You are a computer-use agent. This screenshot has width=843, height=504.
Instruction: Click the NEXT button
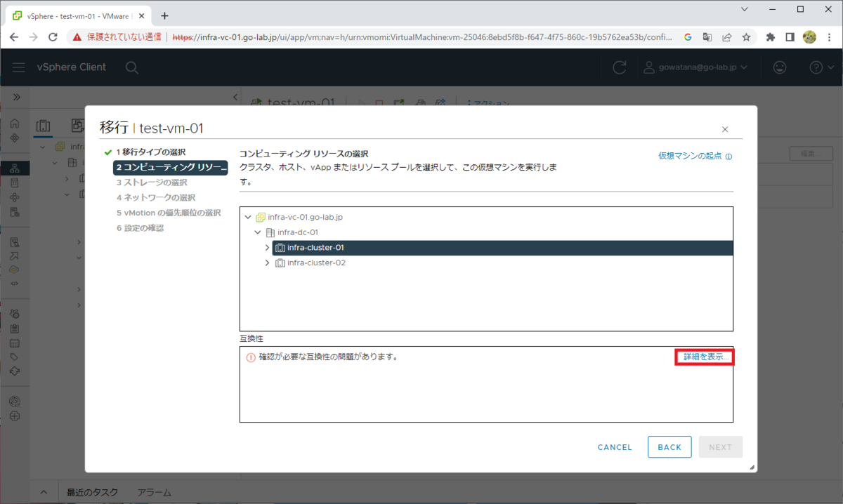(720, 447)
